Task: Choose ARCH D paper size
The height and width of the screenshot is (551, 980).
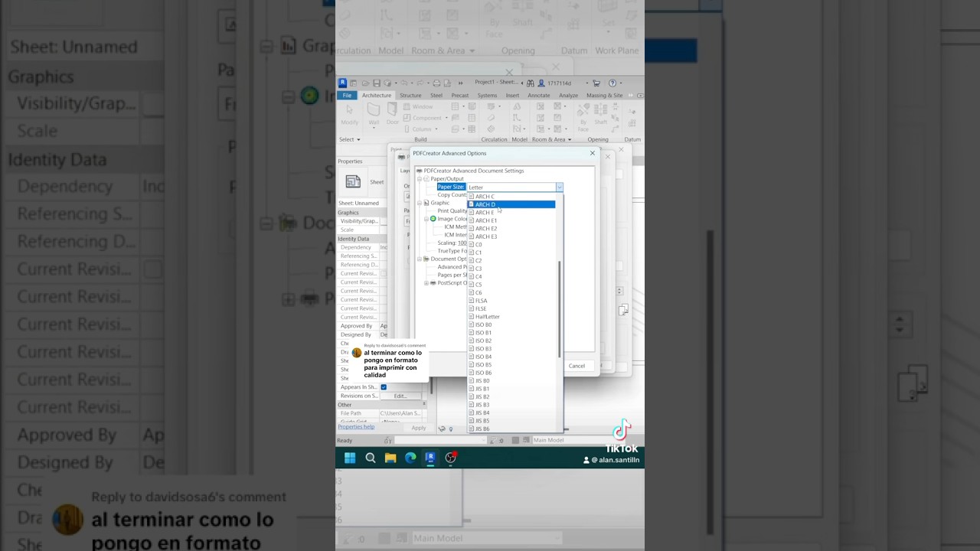Action: click(x=511, y=204)
